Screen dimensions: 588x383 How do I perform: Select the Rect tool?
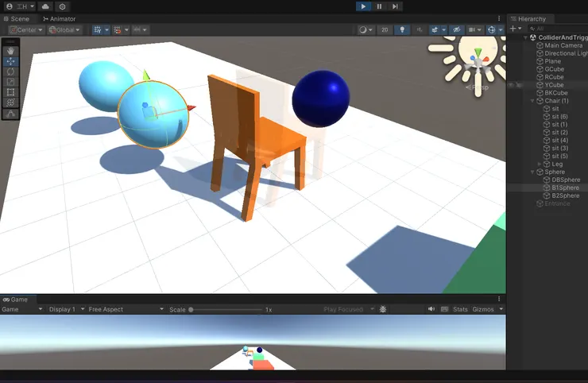coord(10,92)
